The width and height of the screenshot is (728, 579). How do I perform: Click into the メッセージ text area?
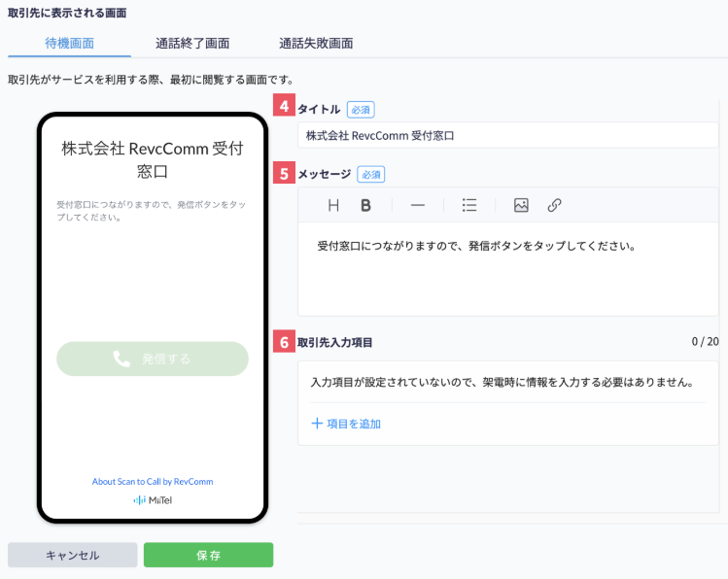point(508,269)
